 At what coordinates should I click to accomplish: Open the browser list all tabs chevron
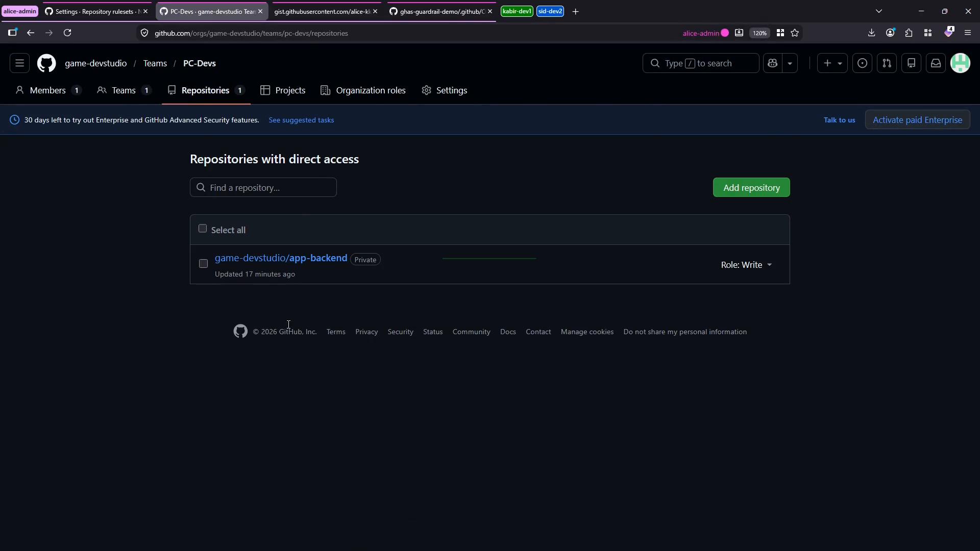click(x=878, y=11)
